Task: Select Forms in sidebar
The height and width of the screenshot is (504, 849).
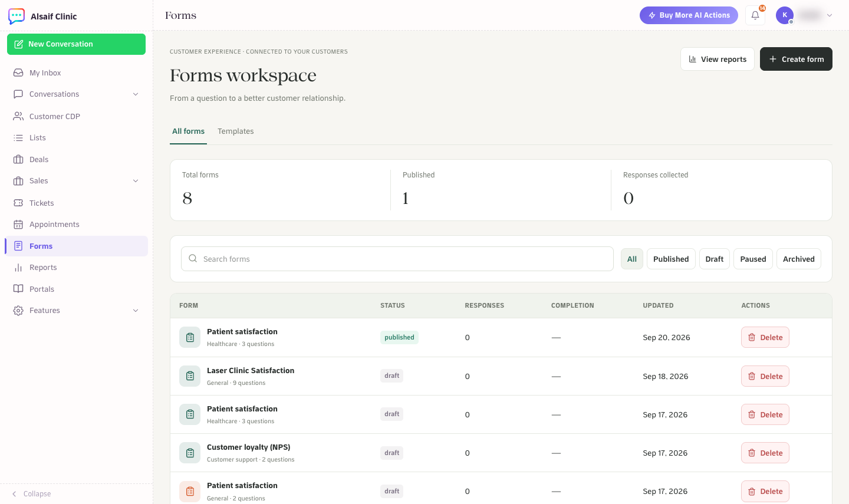Action: [x=76, y=246]
